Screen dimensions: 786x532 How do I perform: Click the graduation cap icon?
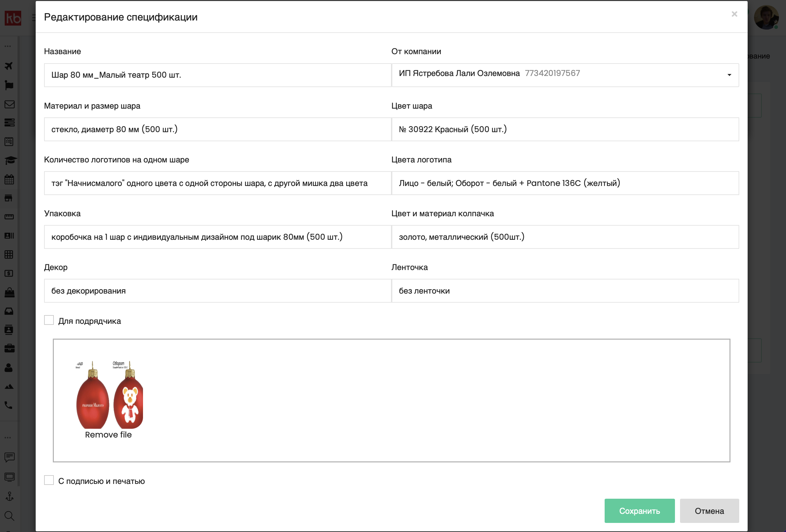click(x=10, y=160)
